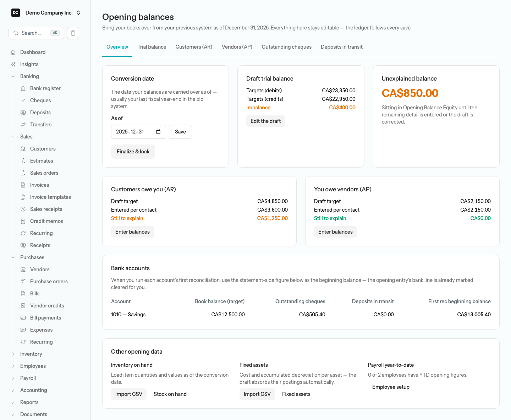Viewport: 511px width, 420px height.
Task: Click the Estimates icon in sidebar
Action: click(x=23, y=161)
